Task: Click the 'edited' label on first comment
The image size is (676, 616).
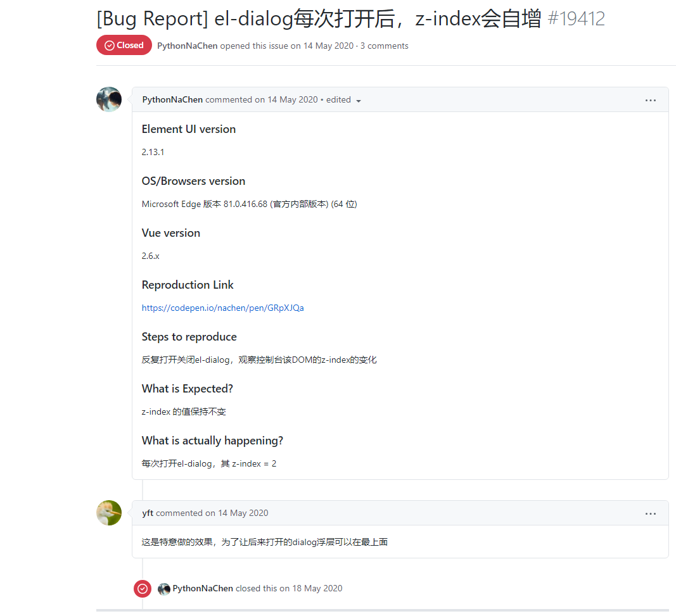Action: click(x=338, y=99)
